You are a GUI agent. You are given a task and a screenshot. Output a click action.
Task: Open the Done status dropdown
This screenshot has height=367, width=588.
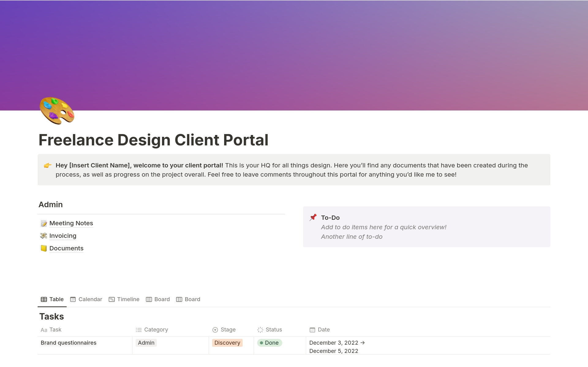(269, 343)
